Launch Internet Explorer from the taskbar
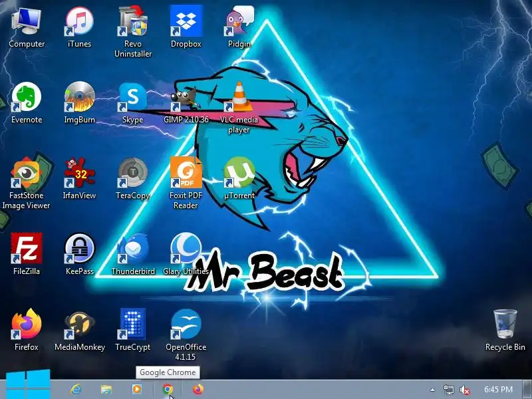The image size is (532, 399). [76, 389]
